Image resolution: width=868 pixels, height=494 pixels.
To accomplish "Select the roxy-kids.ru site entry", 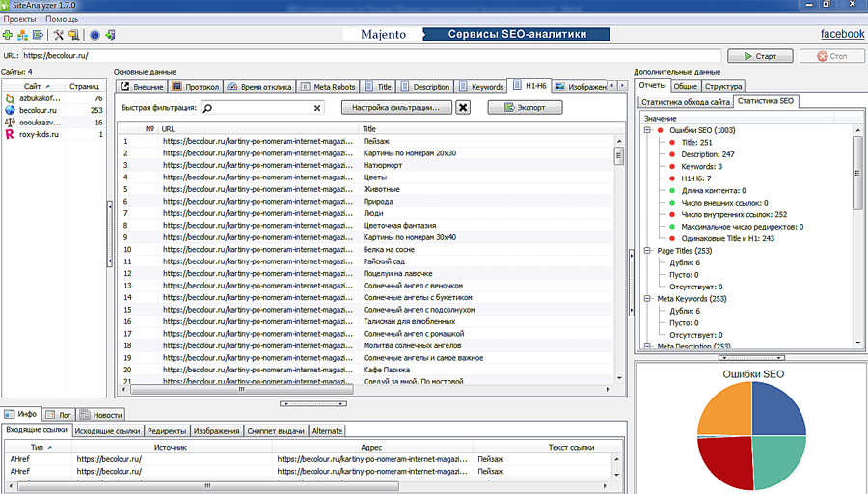I will coord(39,135).
